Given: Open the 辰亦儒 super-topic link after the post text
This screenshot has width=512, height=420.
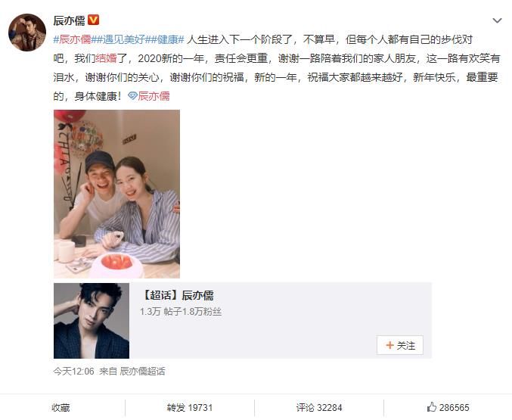Looking at the screenshot, I should (x=154, y=96).
